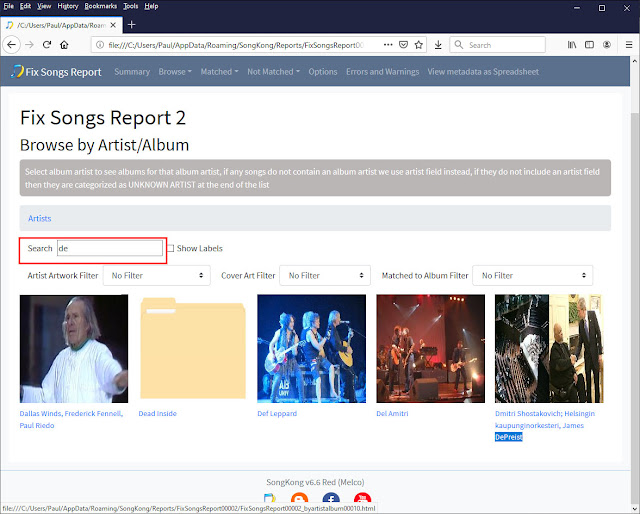Reload the page with the refresh icon

(x=47, y=45)
